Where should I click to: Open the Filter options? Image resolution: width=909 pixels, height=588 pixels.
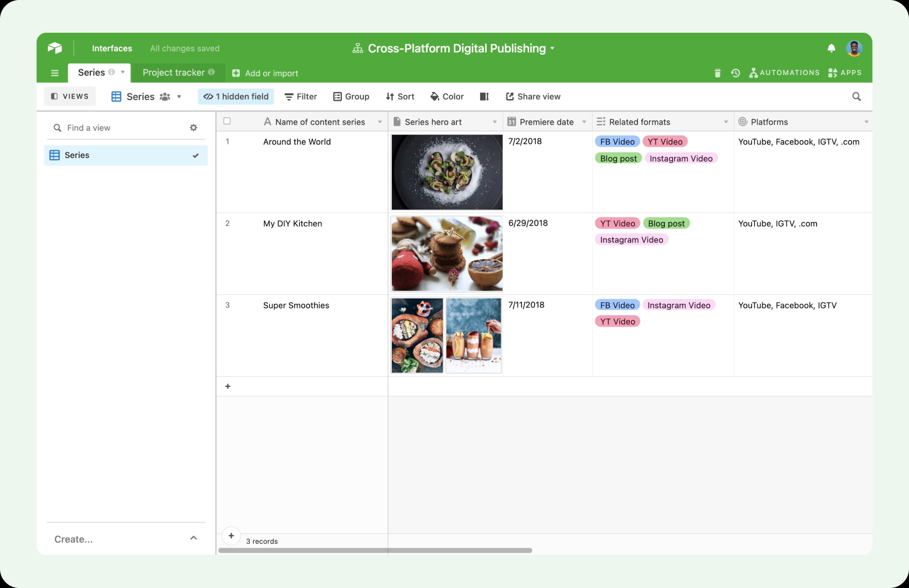[301, 97]
